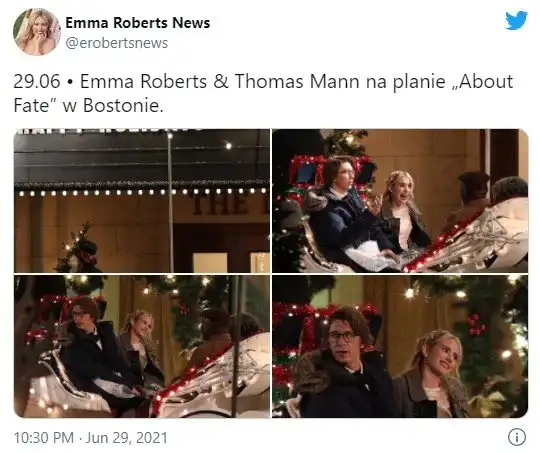Image resolution: width=540 pixels, height=453 pixels.
Task: Click the string lights in the top-left photo
Action: pos(141,192)
